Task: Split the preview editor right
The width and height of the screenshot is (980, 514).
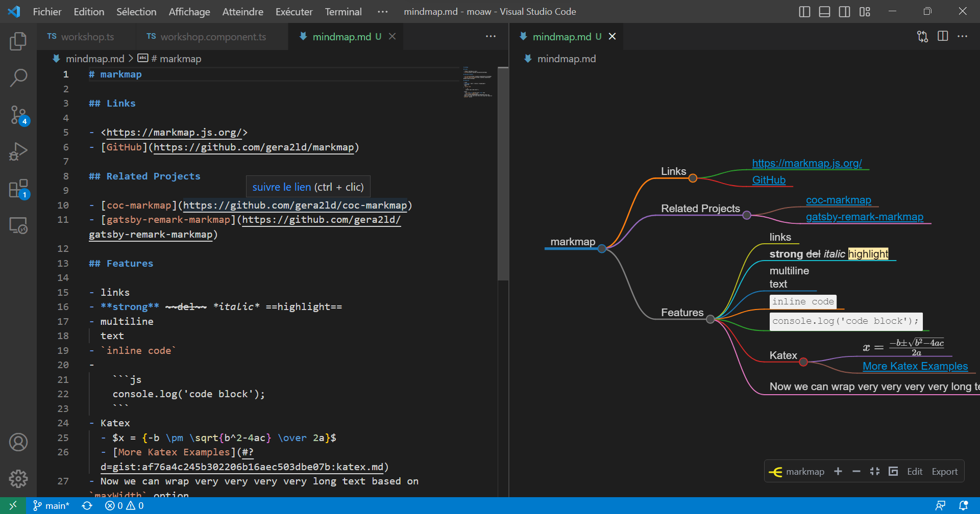Action: coord(943,36)
